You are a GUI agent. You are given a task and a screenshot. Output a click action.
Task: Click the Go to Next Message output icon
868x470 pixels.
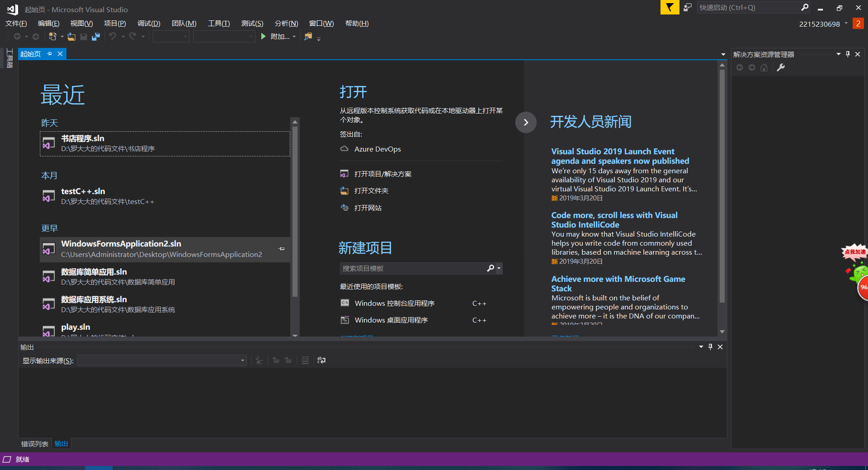coord(288,360)
